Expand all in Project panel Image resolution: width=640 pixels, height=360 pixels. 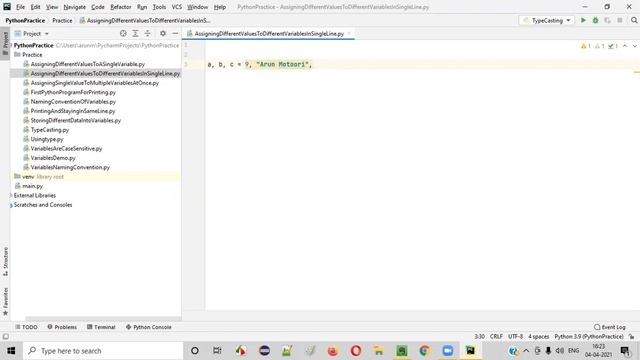point(135,33)
